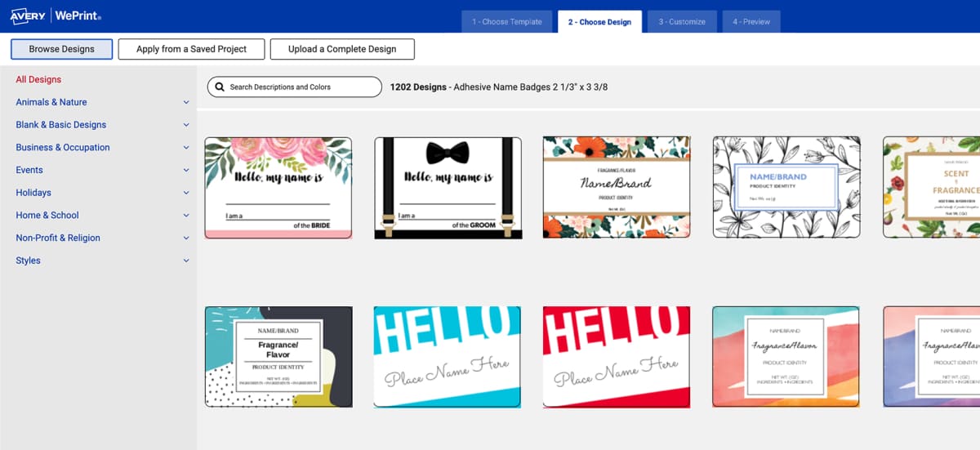Click the magnifying glass search icon
Viewport: 980px width, 450px height.
(220, 87)
